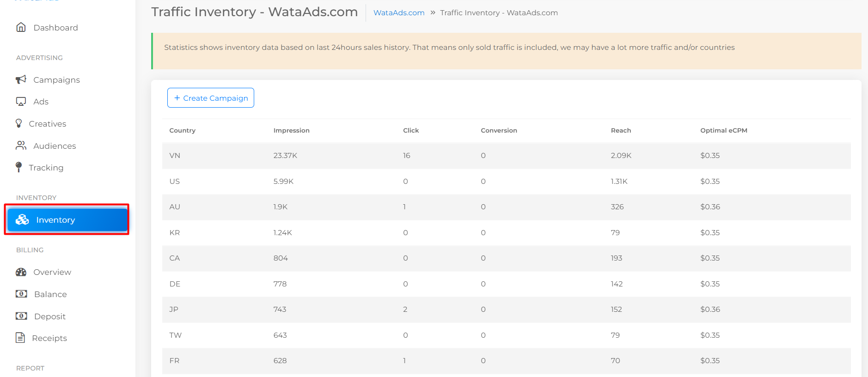Select the FR country cell
This screenshot has width=868, height=377.
click(x=174, y=361)
